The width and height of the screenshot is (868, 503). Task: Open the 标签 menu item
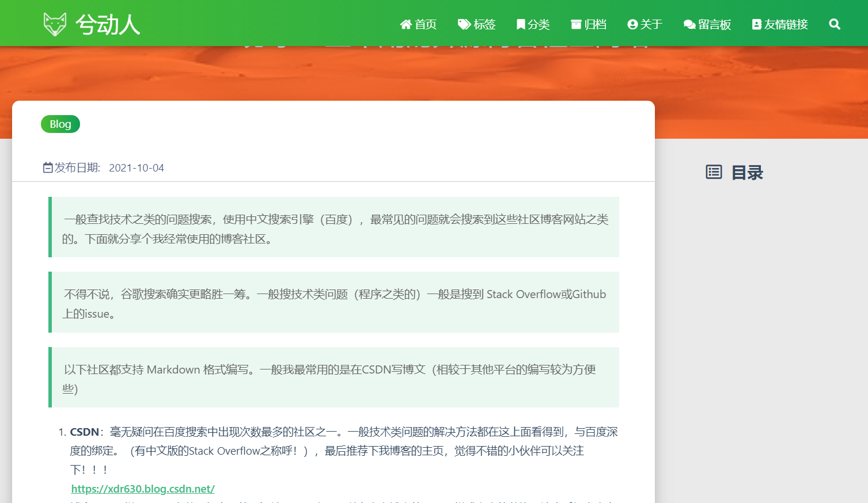pyautogui.click(x=484, y=24)
